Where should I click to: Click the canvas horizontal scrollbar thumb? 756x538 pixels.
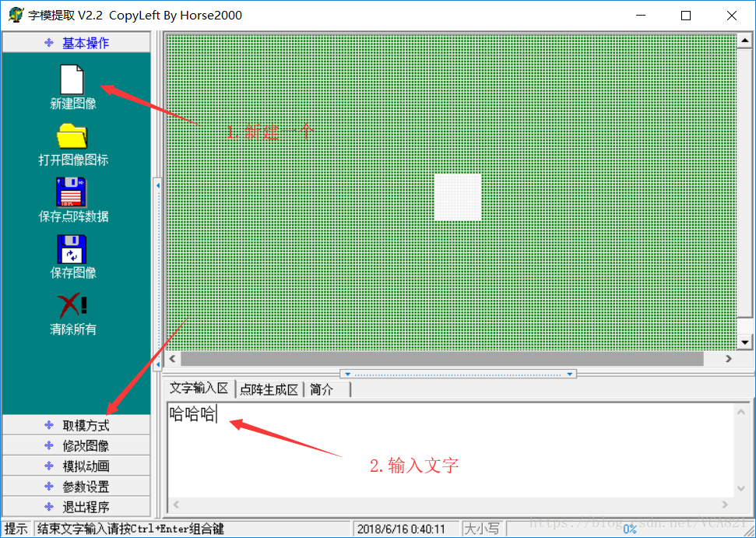point(442,358)
